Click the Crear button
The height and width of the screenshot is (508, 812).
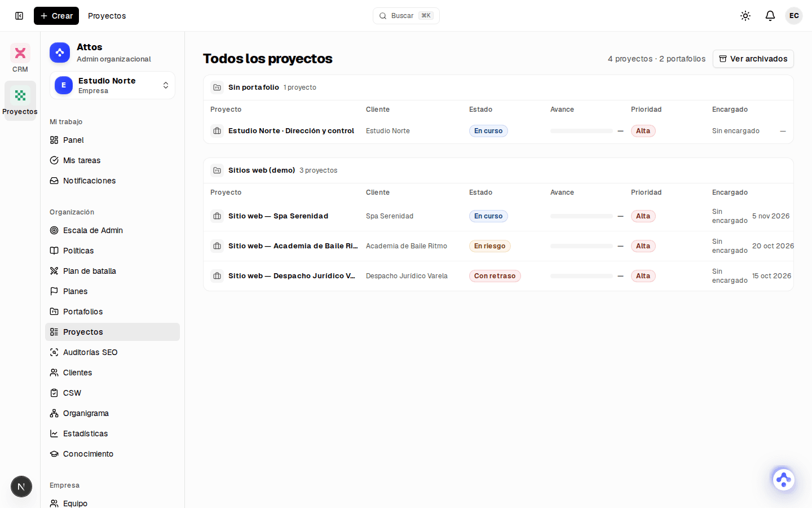point(56,16)
